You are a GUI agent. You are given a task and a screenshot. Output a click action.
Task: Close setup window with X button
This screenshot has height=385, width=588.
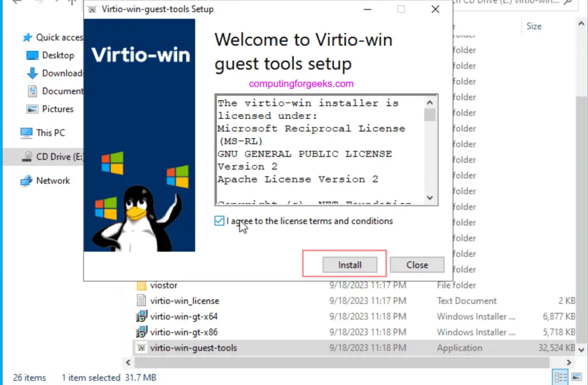tap(435, 9)
